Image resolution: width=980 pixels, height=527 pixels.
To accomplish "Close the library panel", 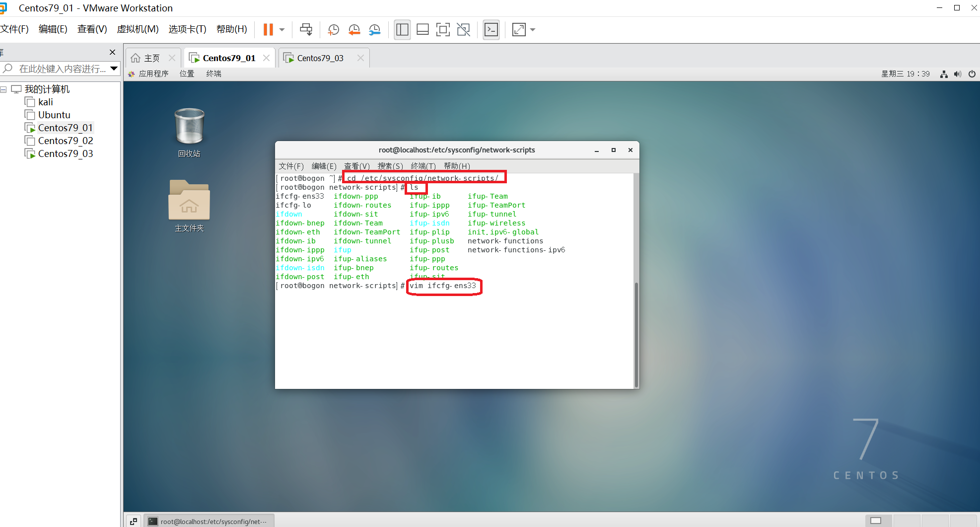I will click(112, 52).
